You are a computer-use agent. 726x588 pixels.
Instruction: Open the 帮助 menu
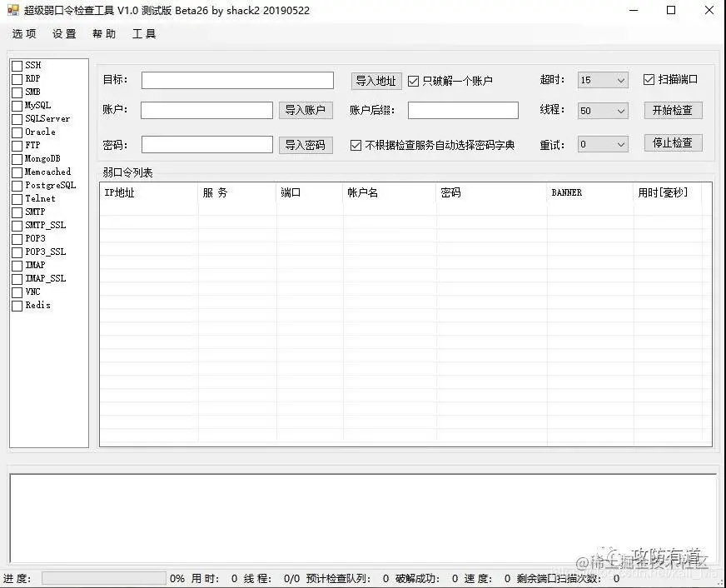103,34
